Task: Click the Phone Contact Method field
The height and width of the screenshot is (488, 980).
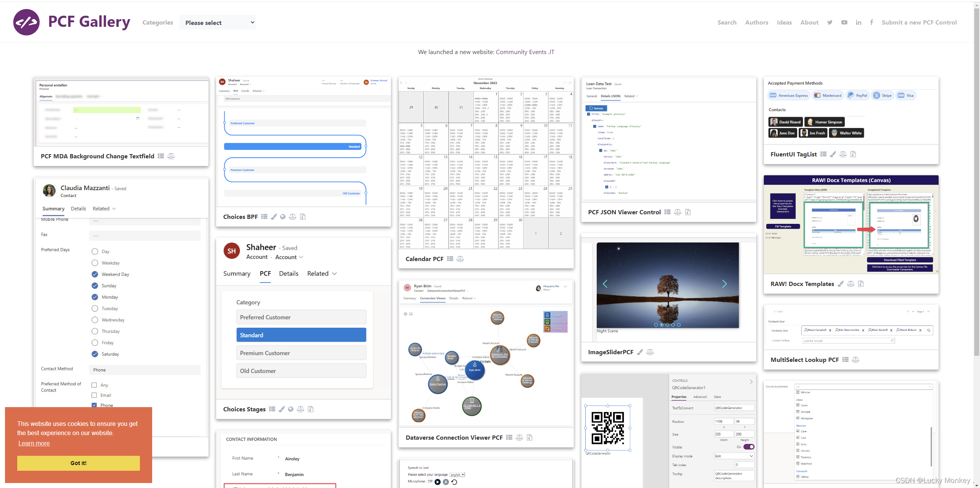Action: [145, 370]
